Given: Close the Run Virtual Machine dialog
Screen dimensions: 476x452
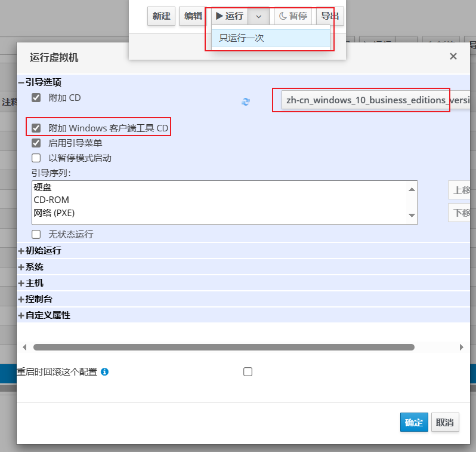Looking at the screenshot, I should [453, 57].
